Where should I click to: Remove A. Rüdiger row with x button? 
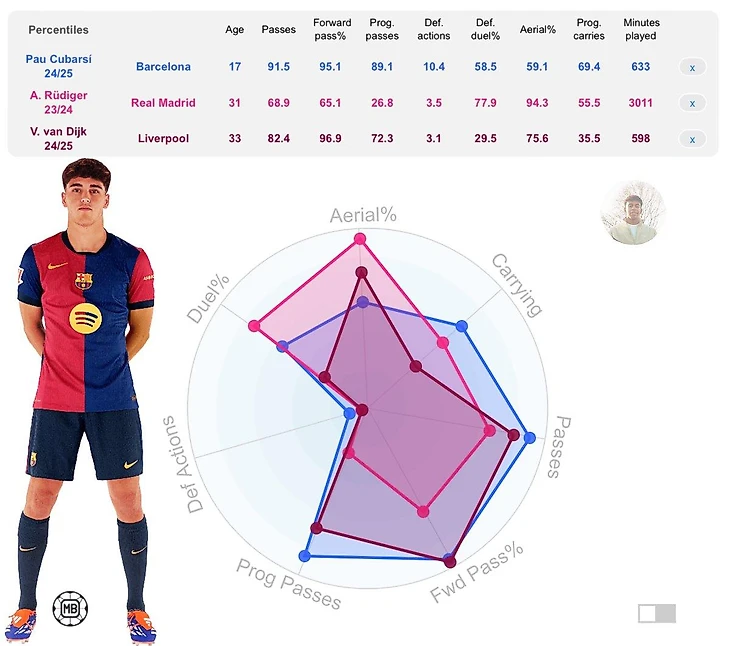(x=692, y=103)
